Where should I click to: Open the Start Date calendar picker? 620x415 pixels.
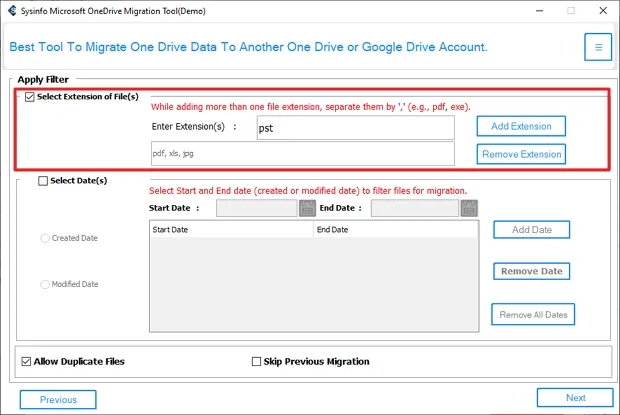tap(307, 208)
